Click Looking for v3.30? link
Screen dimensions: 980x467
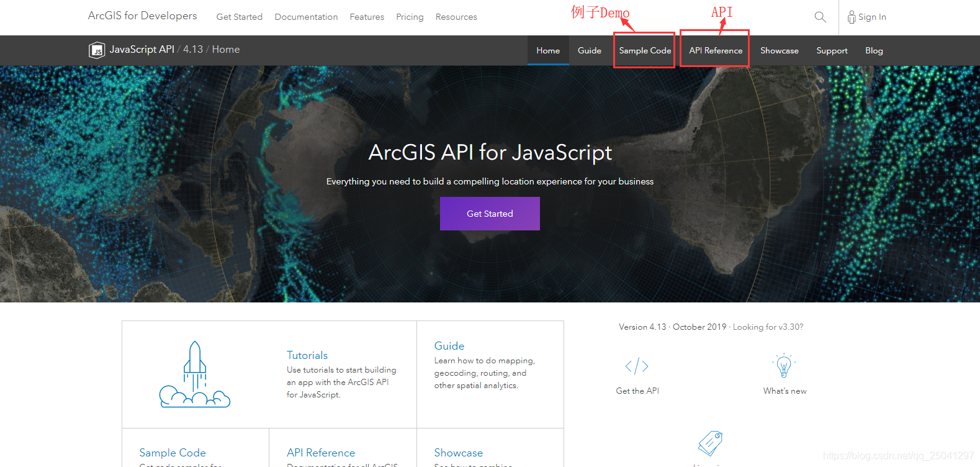(768, 327)
